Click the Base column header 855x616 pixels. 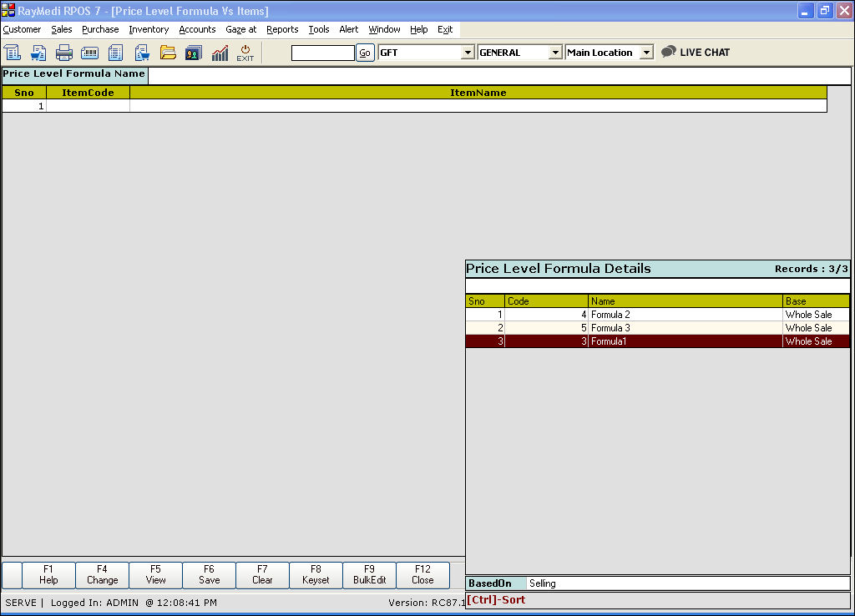pos(817,301)
